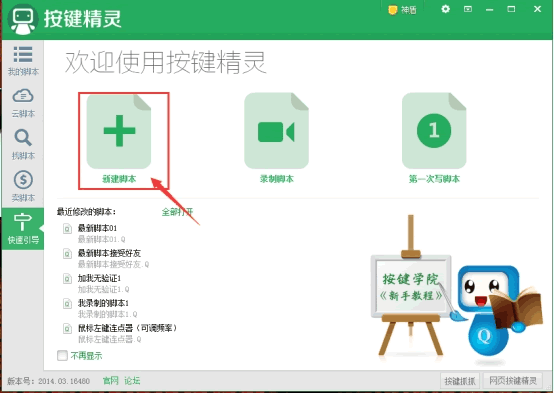Click the 第一次写脚本 number one icon
Image resolution: width=554 pixels, height=393 pixels.
click(x=434, y=131)
